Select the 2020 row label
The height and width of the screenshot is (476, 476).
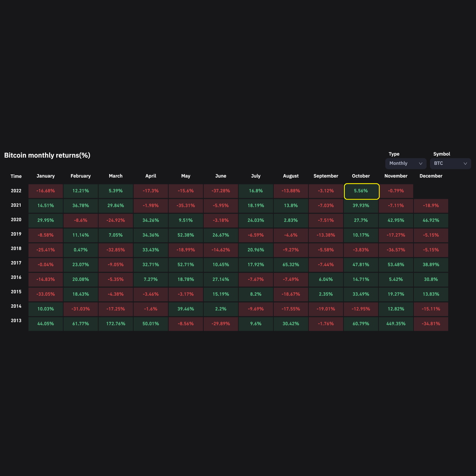tap(16, 220)
